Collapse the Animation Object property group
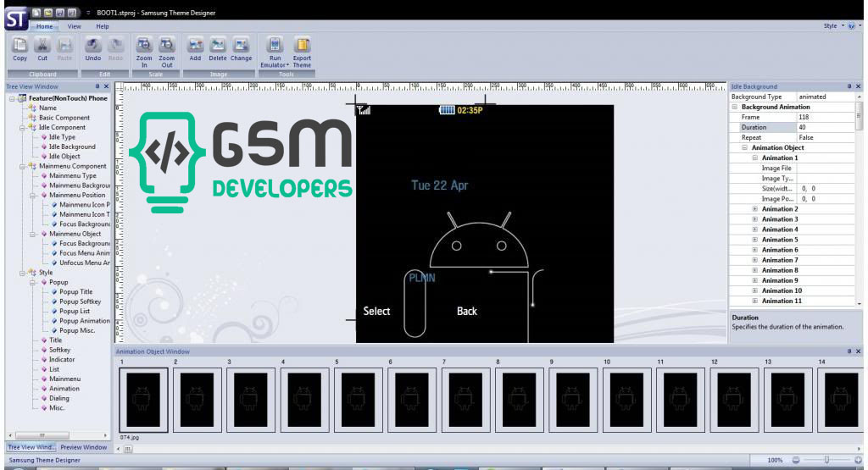The height and width of the screenshot is (470, 868). tap(744, 147)
